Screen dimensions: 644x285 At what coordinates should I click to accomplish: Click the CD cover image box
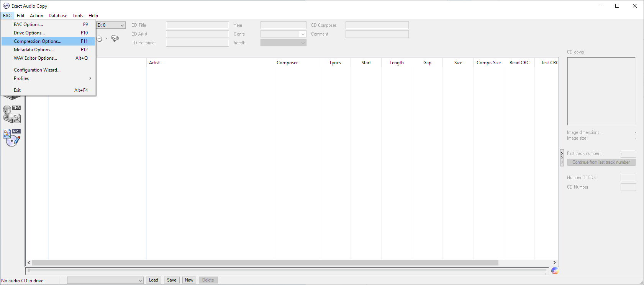pyautogui.click(x=601, y=91)
